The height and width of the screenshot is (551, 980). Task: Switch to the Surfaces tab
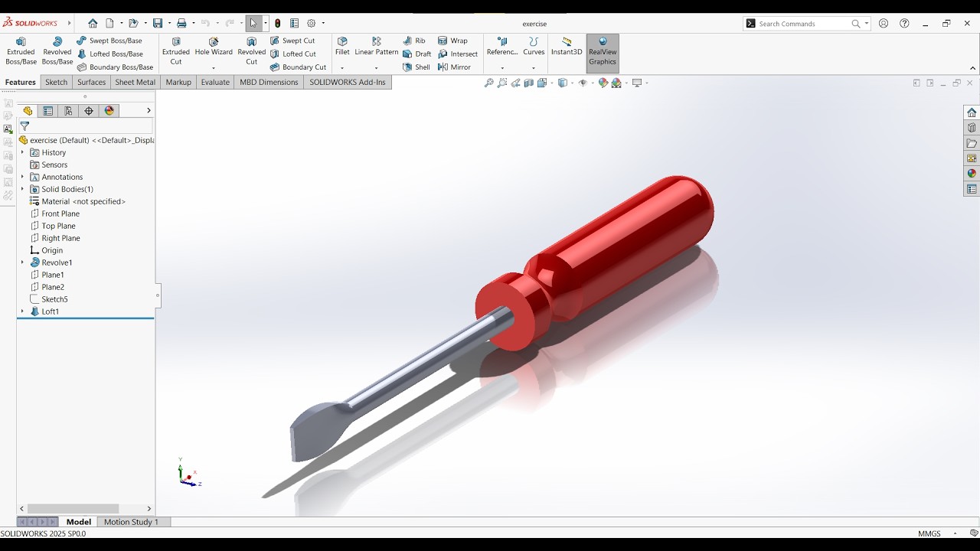click(91, 82)
